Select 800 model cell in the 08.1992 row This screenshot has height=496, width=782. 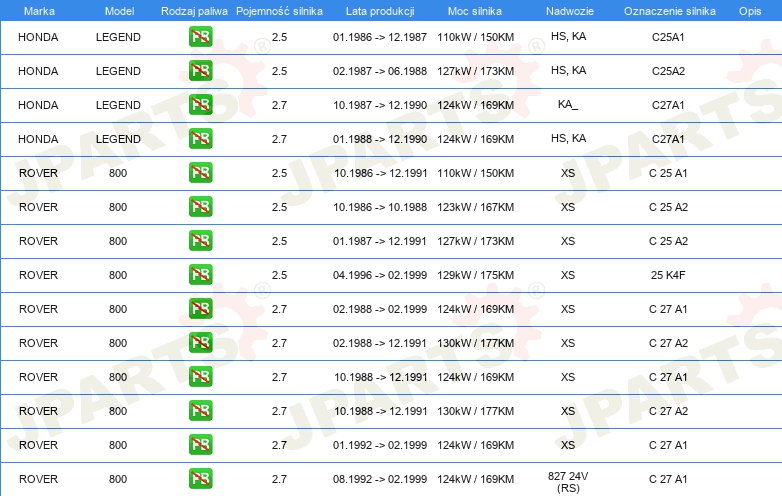click(x=118, y=479)
